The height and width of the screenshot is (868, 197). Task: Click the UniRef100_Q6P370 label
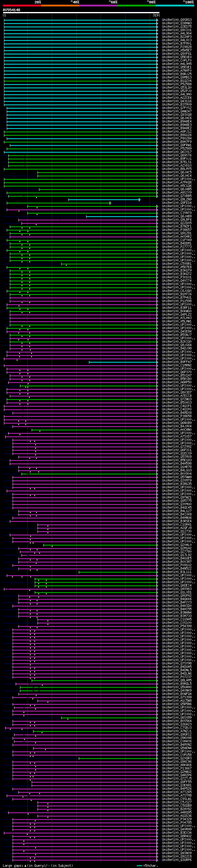click(176, 372)
